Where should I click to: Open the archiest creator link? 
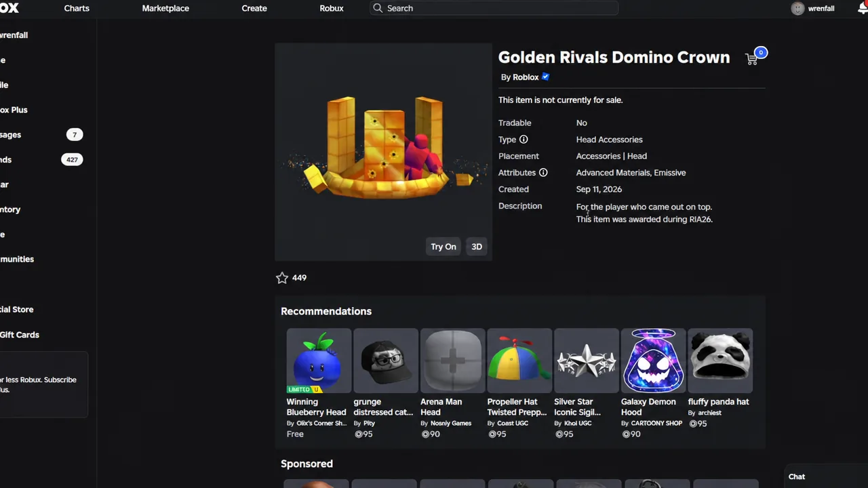(x=709, y=413)
